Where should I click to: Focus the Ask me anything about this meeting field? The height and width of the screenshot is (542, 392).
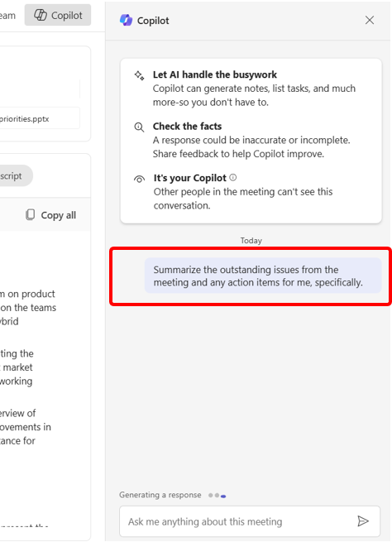click(250, 521)
